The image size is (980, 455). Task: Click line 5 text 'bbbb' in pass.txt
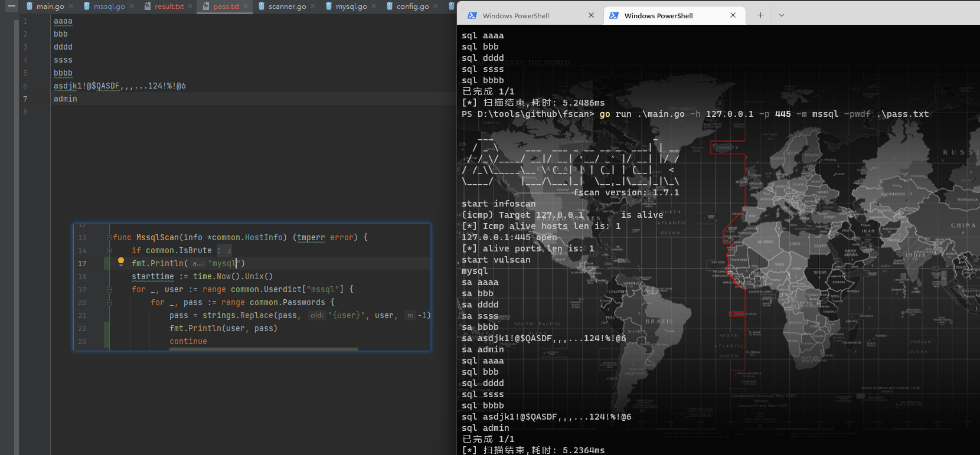pyautogui.click(x=63, y=73)
